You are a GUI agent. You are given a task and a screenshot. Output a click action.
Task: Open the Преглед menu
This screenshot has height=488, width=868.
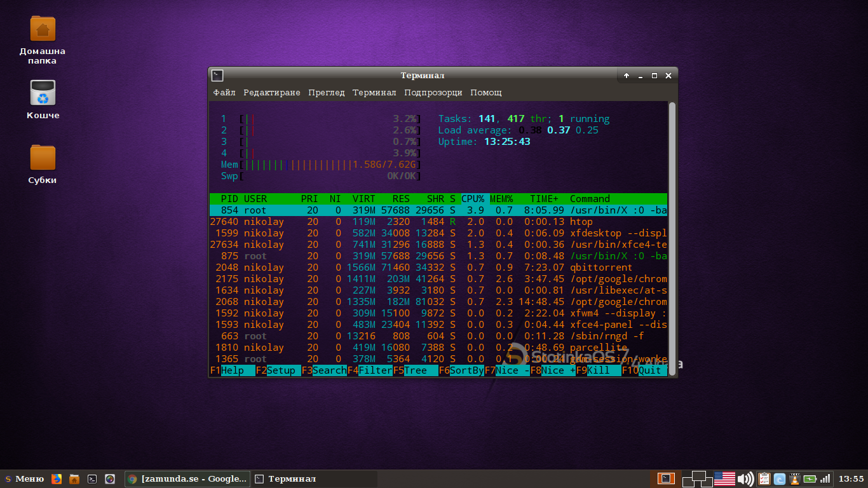click(x=327, y=93)
